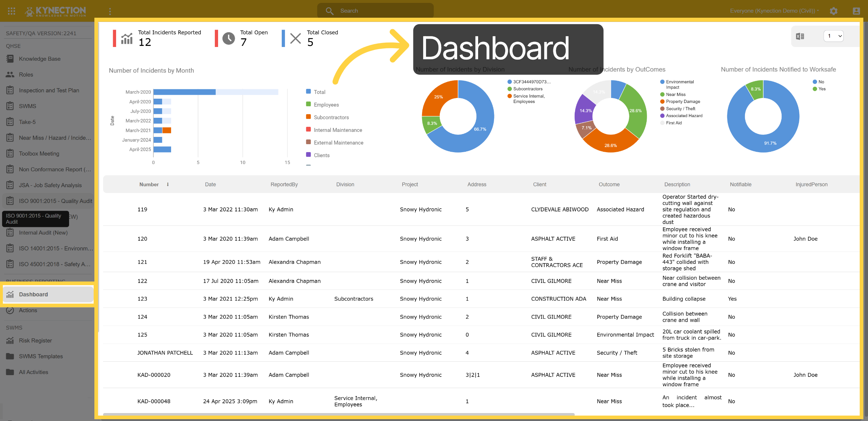Click the horizontal table scrollbar
This screenshot has height=421, width=868.
[339, 414]
